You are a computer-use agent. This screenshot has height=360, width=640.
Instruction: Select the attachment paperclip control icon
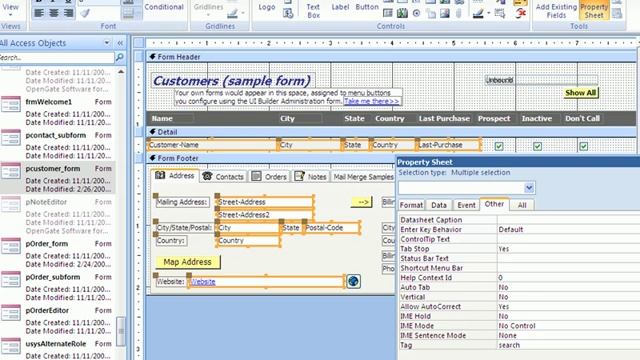(458, 13)
